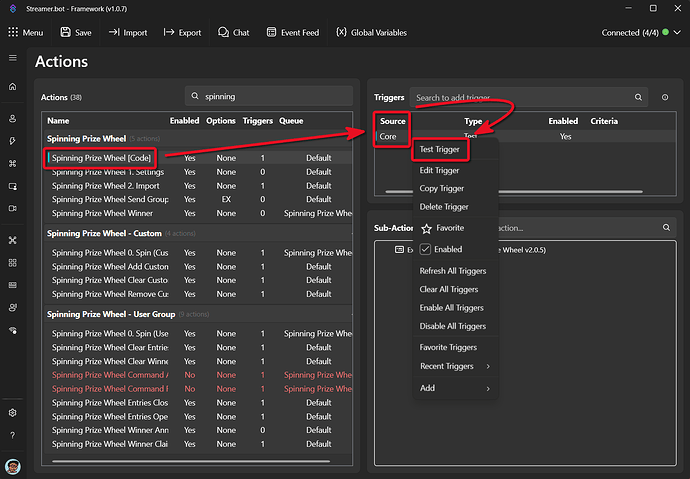Image resolution: width=690 pixels, height=479 pixels.
Task: Select the Core trigger row
Action: pos(525,136)
